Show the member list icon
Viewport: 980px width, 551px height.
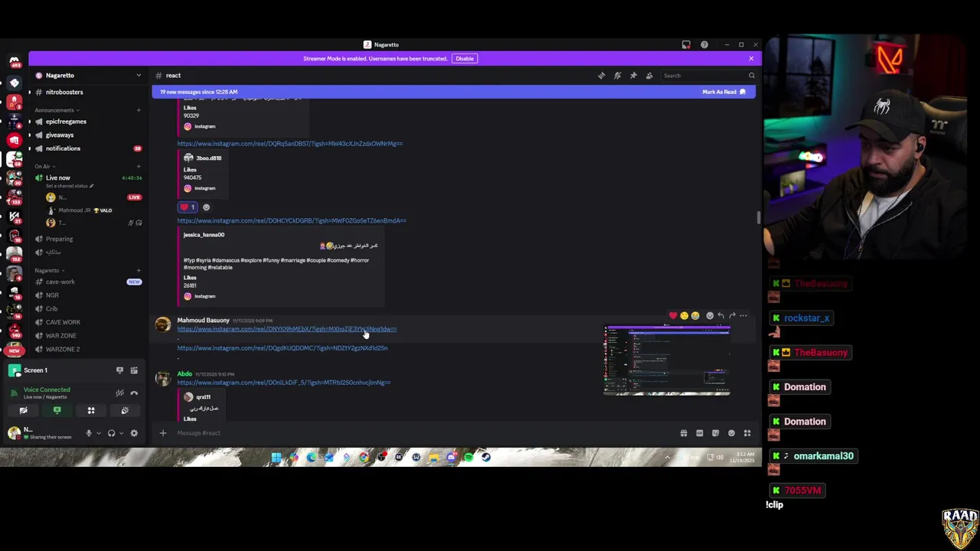[x=649, y=76]
